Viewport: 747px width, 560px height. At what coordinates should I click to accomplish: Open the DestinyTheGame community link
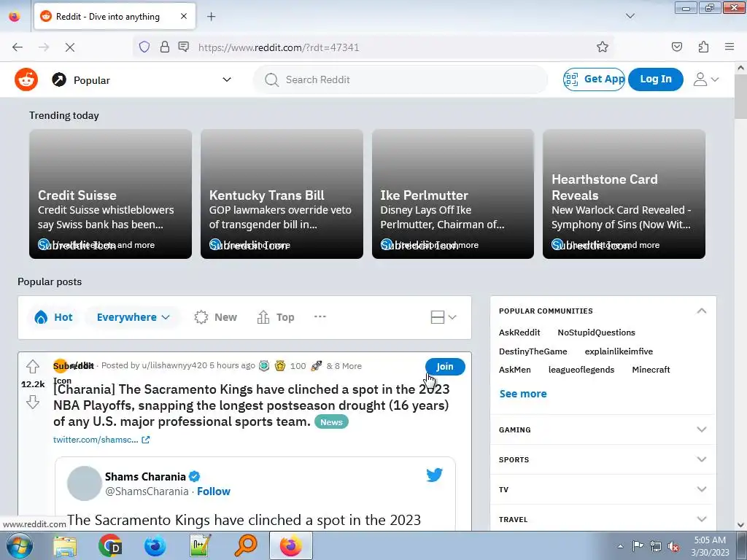(533, 351)
